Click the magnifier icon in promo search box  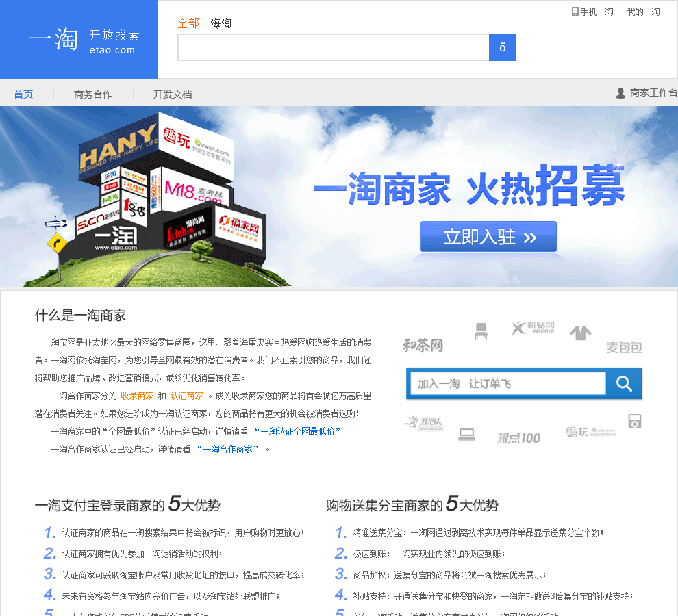[624, 383]
